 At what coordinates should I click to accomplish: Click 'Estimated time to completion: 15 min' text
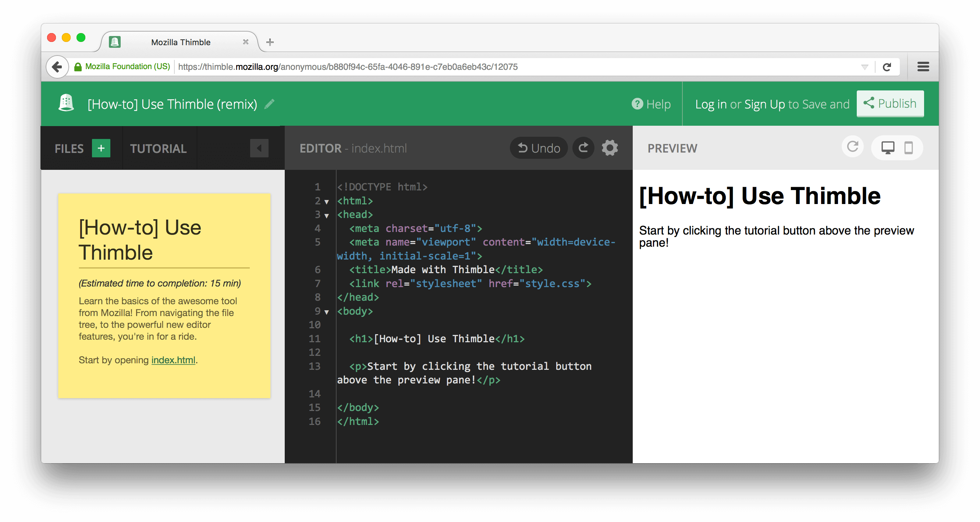160,283
